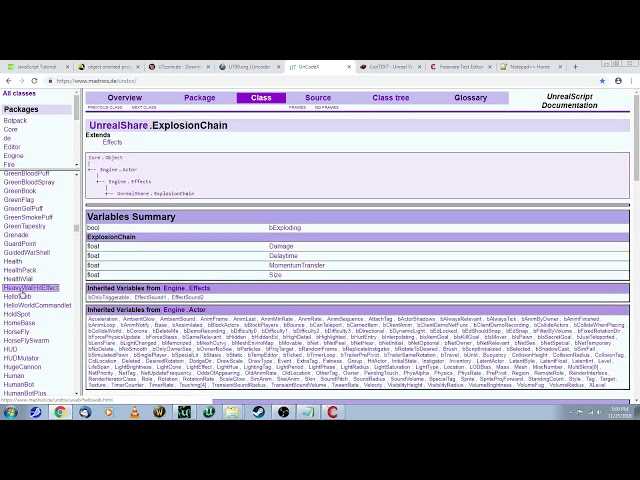Click the browser forward arrow
This screenshot has height=480, width=640.
click(x=22, y=81)
